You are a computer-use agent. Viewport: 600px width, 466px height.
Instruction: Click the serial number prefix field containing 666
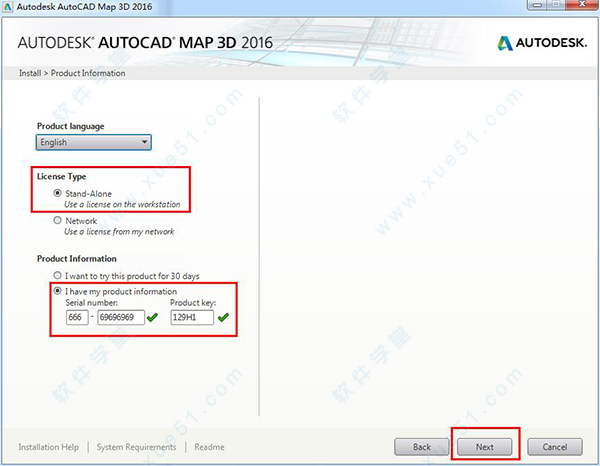(x=77, y=317)
